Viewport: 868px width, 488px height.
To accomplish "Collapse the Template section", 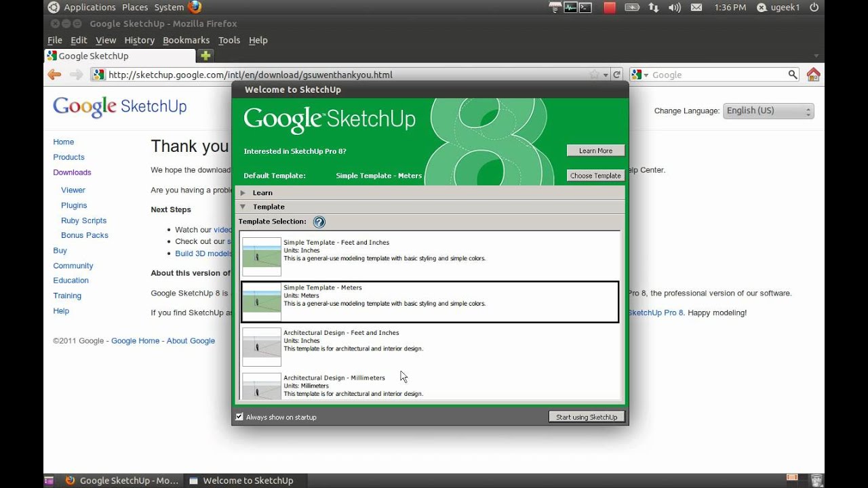I will (x=243, y=207).
